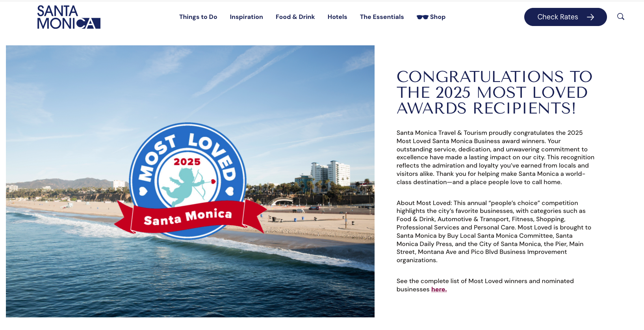Click the sunglasses icon beside Shop
Viewport: 644px width, 330px height.
pos(422,17)
